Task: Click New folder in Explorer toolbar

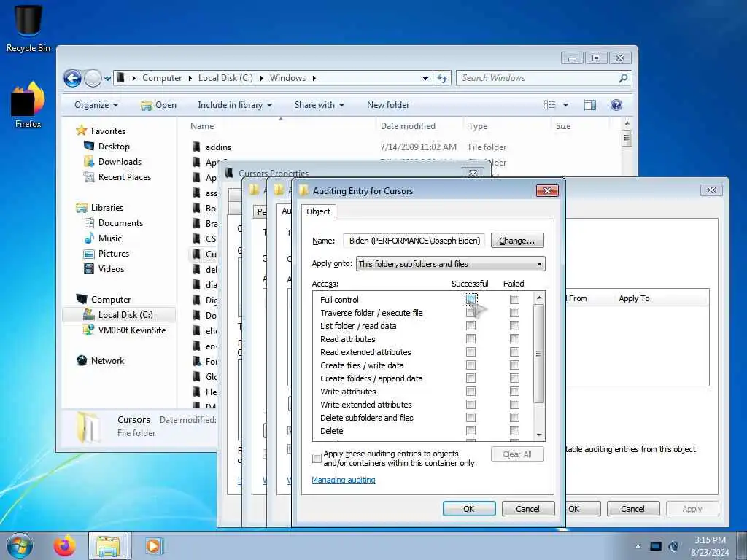Action: pos(388,105)
